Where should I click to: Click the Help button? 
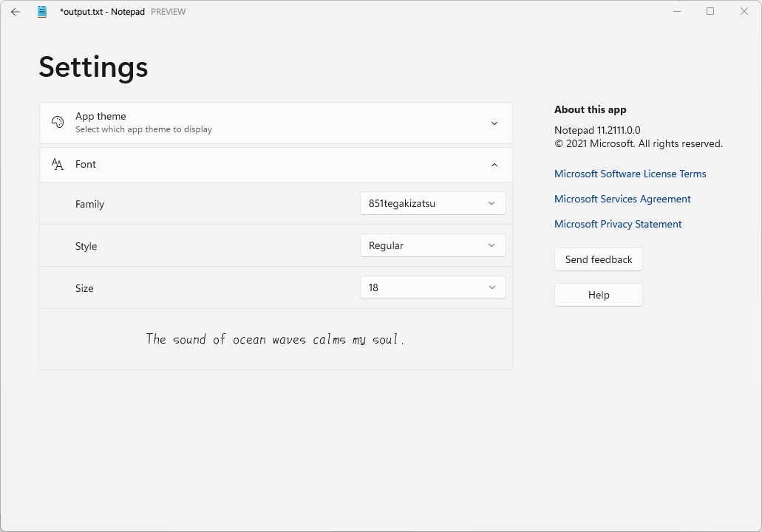598,295
